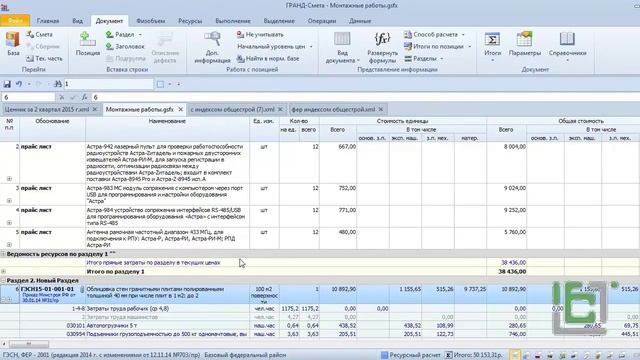Click the Итого: 50 153,31р. status text
The width and height of the screenshot is (640, 360).
pyautogui.click(x=479, y=355)
